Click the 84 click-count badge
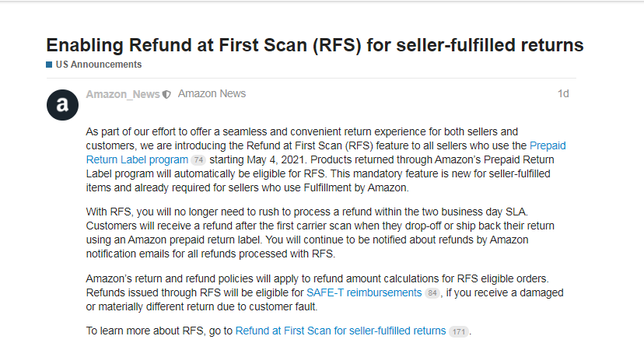 pos(432,293)
